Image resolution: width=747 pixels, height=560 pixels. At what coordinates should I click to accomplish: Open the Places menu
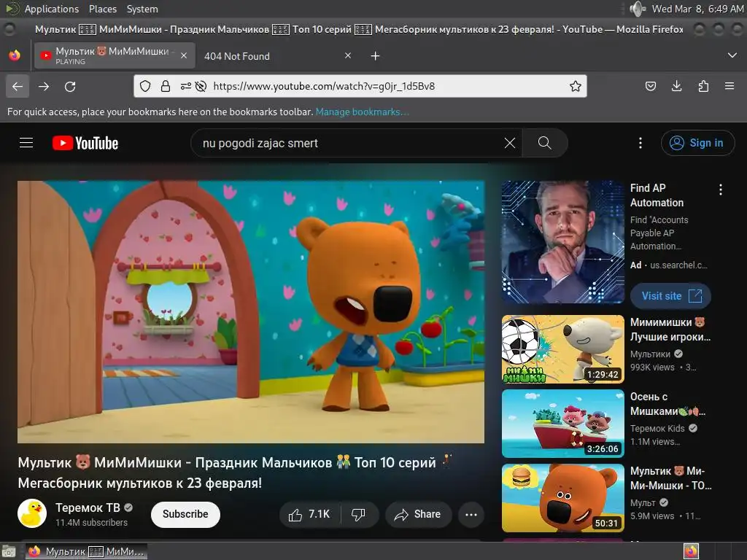pos(102,9)
